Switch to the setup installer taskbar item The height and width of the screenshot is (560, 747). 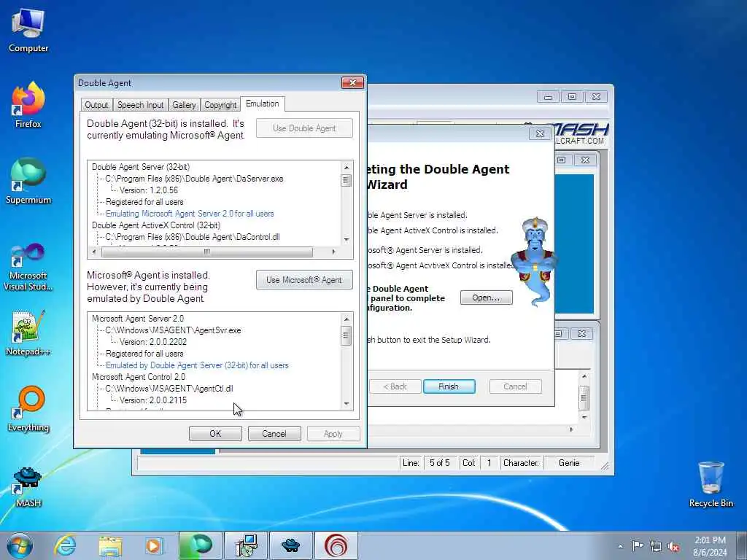[x=246, y=545]
